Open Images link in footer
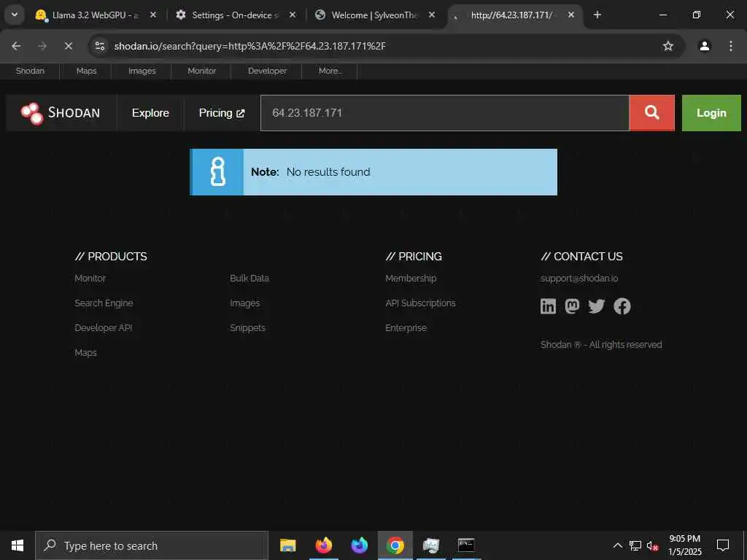 point(245,303)
